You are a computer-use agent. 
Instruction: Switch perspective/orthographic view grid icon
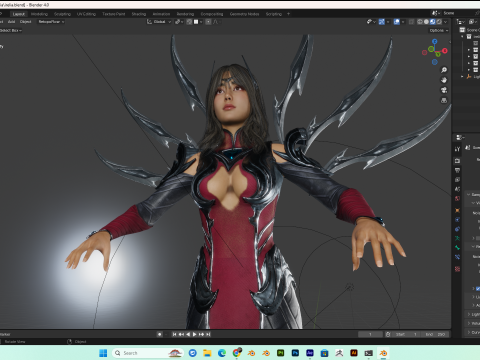[x=444, y=100]
